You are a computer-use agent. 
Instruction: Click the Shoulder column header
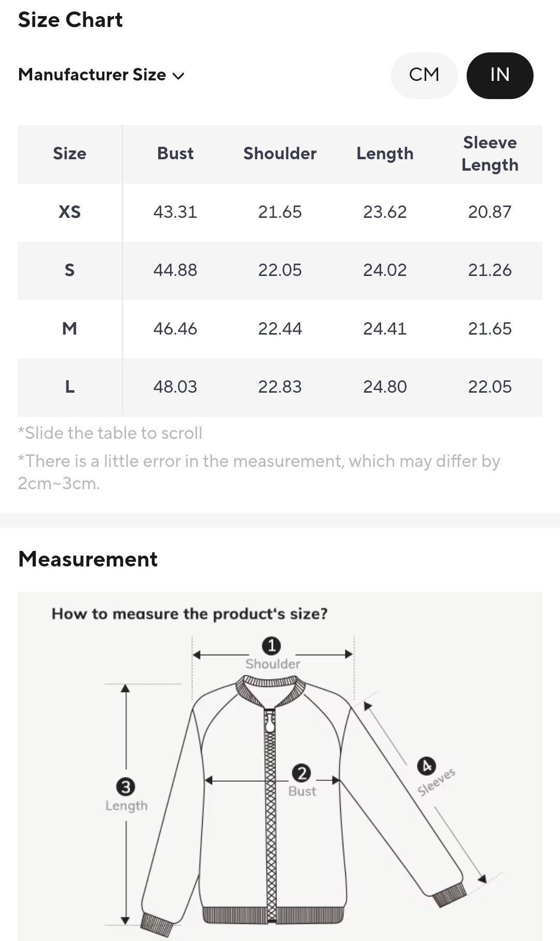tap(280, 154)
